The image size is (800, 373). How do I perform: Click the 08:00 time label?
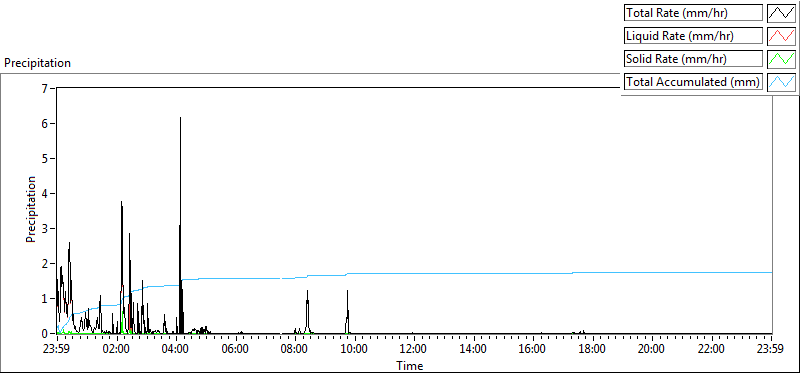[295, 350]
